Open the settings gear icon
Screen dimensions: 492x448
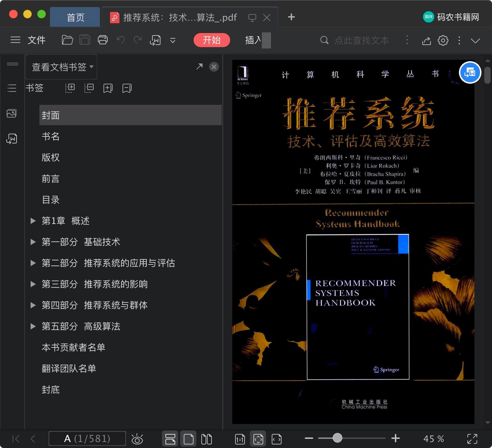[x=443, y=40]
